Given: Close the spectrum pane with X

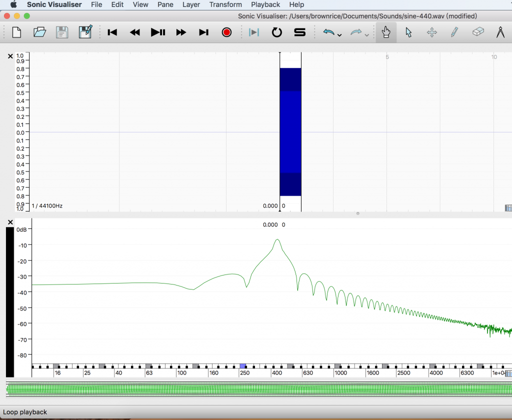Looking at the screenshot, I should (10, 222).
